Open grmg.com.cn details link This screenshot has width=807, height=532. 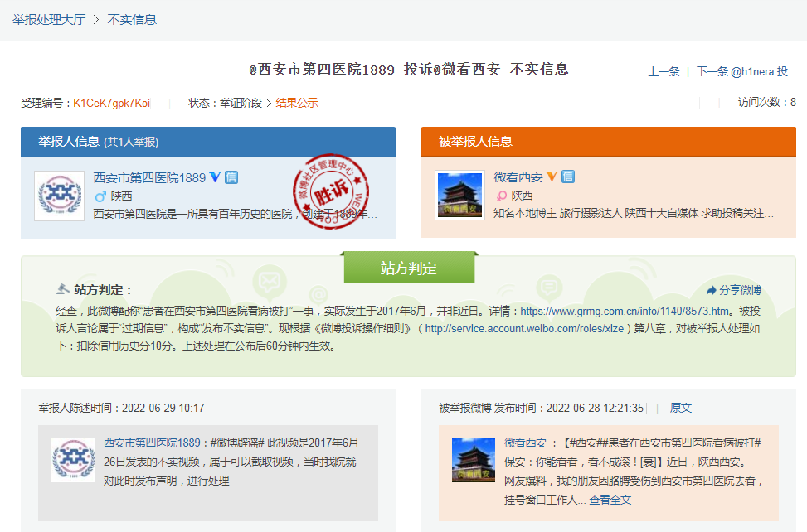coord(625,311)
